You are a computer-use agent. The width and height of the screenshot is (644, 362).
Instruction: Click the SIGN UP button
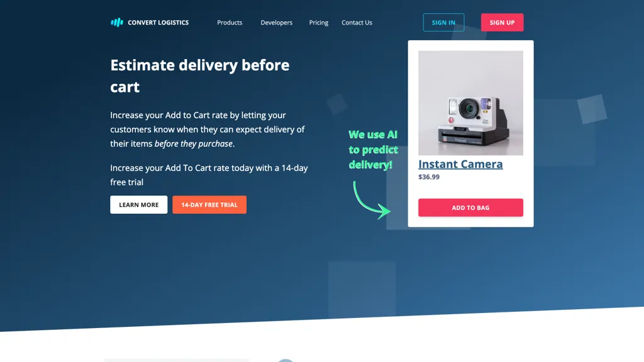pyautogui.click(x=502, y=23)
